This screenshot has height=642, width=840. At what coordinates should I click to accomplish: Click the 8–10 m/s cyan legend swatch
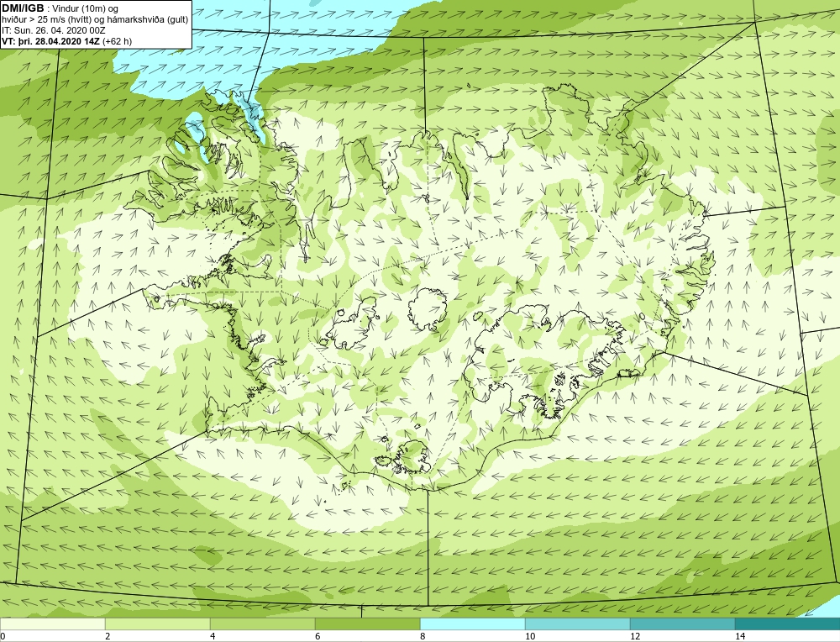pos(472,624)
